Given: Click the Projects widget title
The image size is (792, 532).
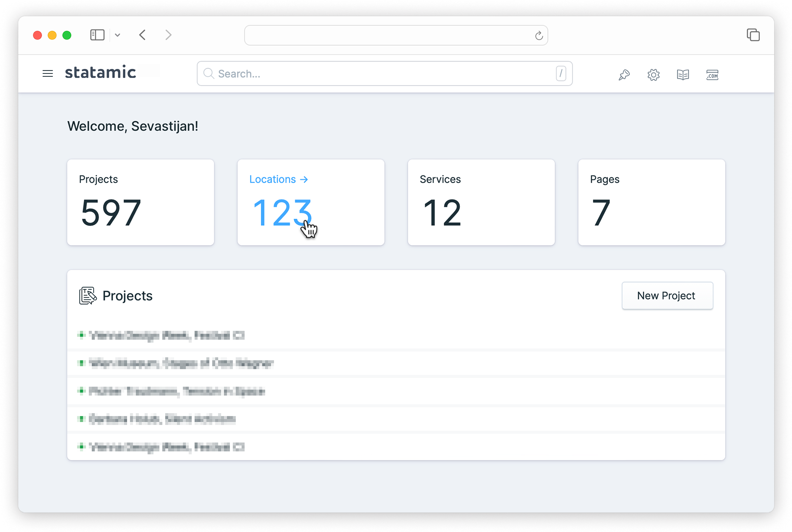Looking at the screenshot, I should tap(127, 296).
